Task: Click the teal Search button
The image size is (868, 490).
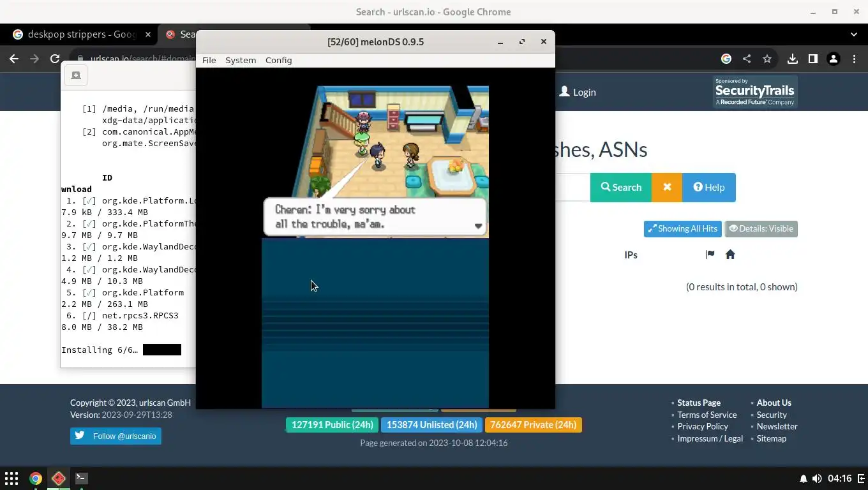Action: click(620, 187)
